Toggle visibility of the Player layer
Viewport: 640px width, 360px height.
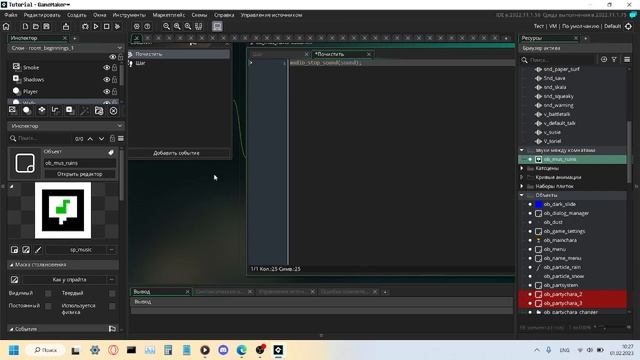click(x=107, y=92)
